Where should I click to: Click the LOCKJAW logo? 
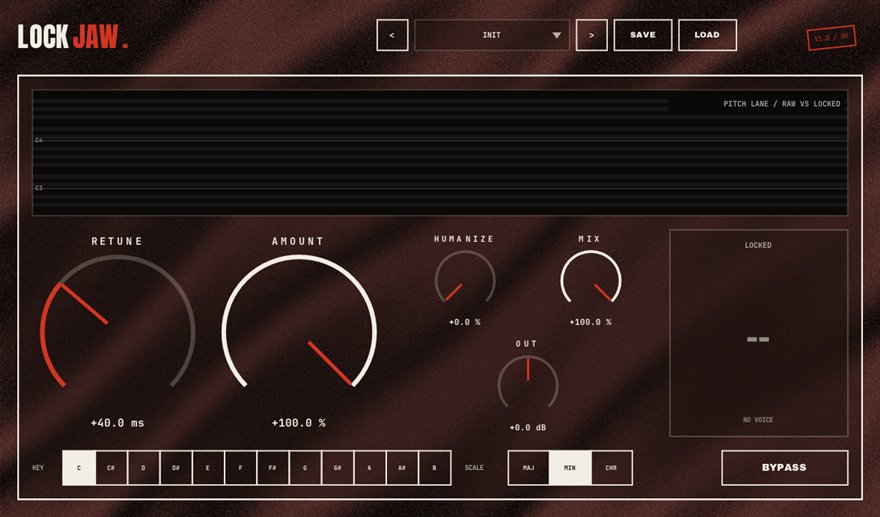coord(73,36)
